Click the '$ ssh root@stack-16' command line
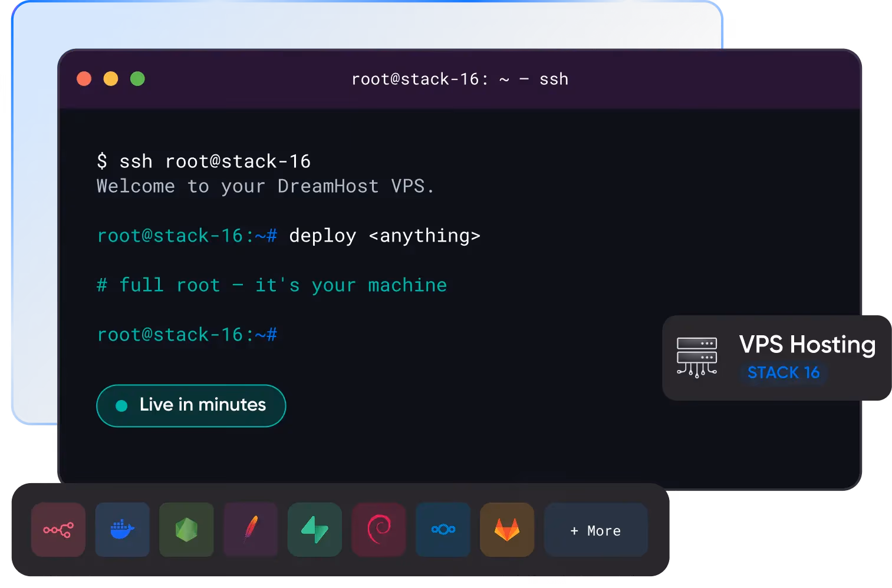 pos(203,161)
